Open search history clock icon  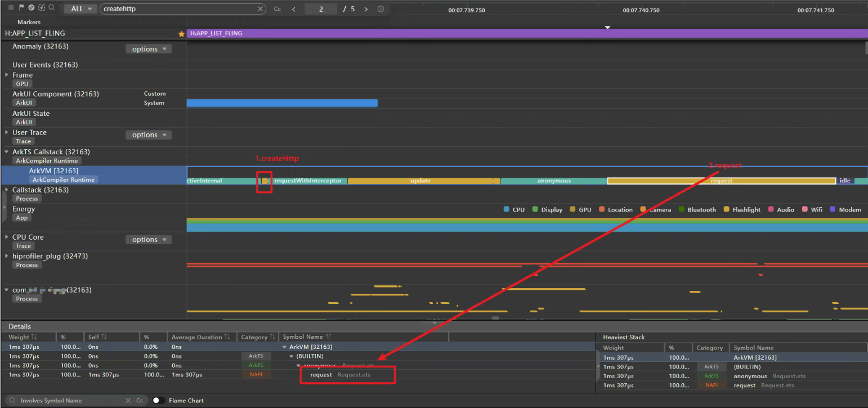[x=381, y=9]
